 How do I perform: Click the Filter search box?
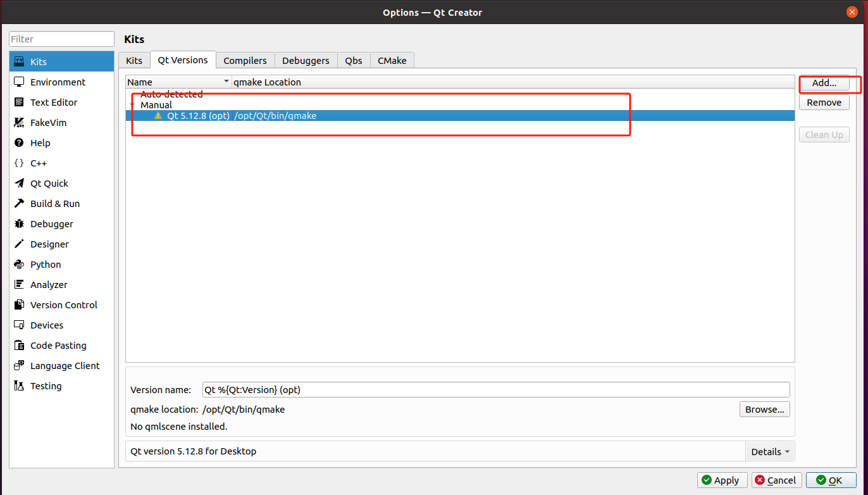[61, 39]
